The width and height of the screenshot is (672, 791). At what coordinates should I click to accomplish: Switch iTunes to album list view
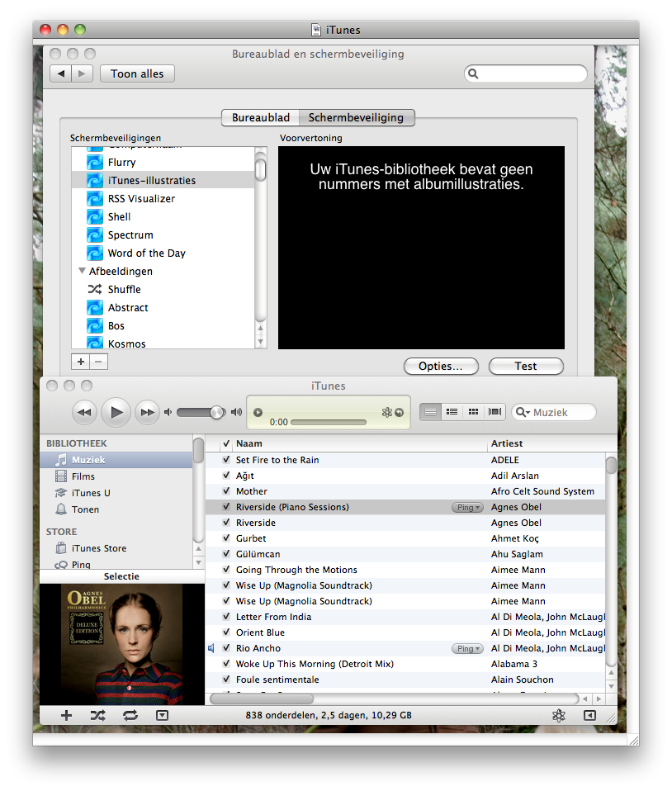click(452, 412)
